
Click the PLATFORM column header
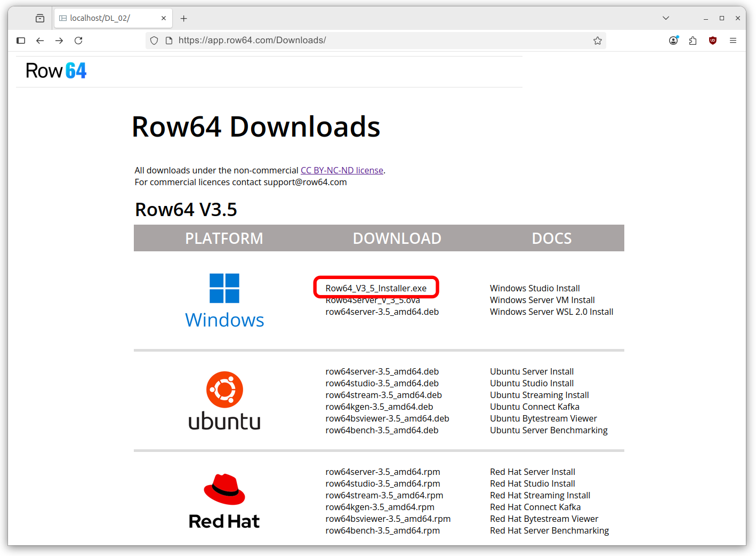coord(224,238)
